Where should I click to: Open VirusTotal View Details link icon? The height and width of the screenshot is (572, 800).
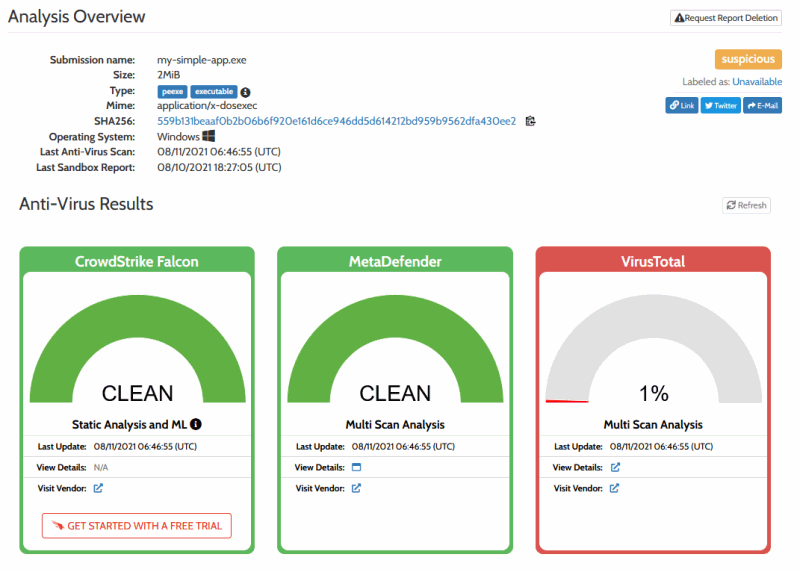[615, 467]
